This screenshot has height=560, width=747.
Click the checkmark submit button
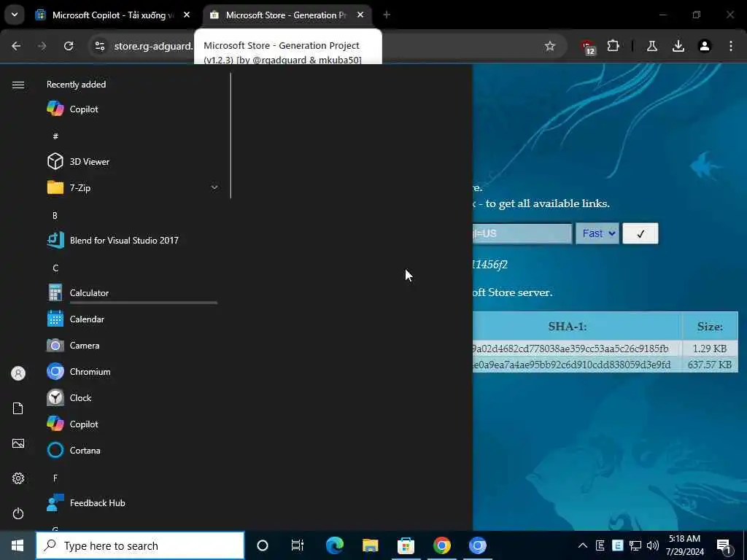pyautogui.click(x=640, y=233)
